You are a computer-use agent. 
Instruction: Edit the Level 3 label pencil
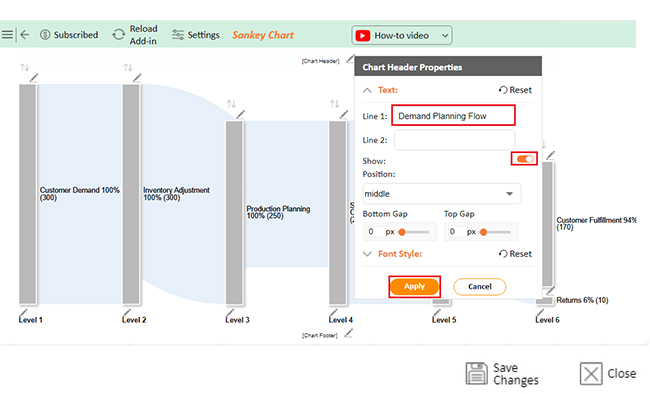click(x=230, y=313)
